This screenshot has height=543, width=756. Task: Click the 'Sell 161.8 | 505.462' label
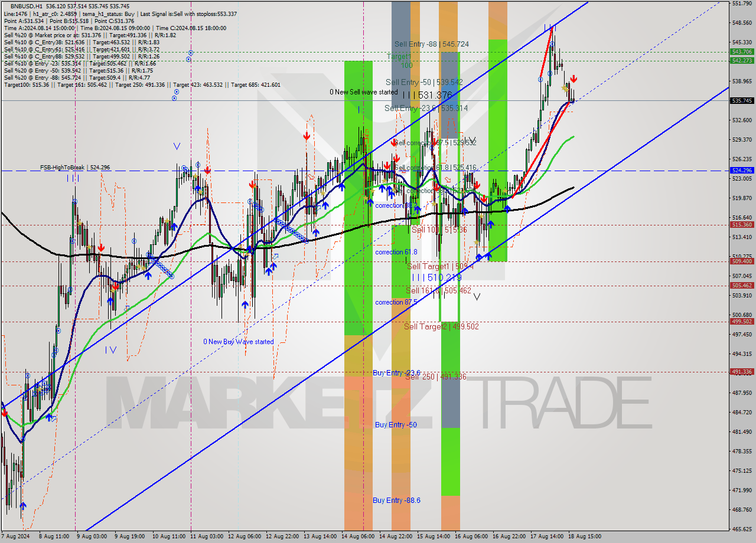point(438,291)
